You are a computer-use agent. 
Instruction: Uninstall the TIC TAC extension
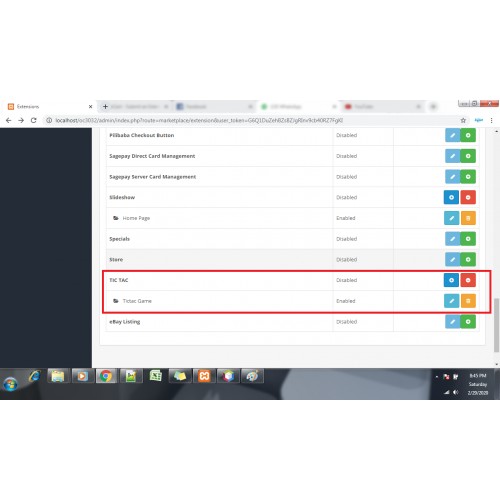tap(468, 280)
